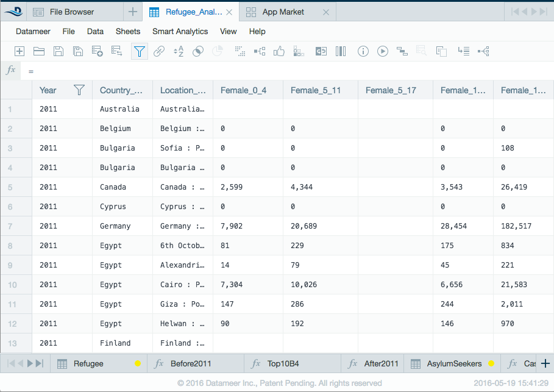Click the new sheet plus icon in toolbar
This screenshot has width=554, height=392.
click(20, 51)
